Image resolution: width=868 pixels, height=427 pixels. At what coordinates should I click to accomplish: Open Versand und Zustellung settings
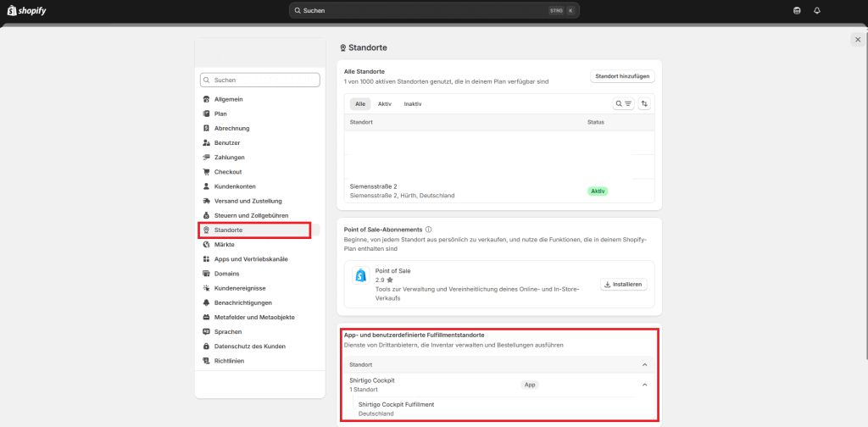[x=248, y=201]
